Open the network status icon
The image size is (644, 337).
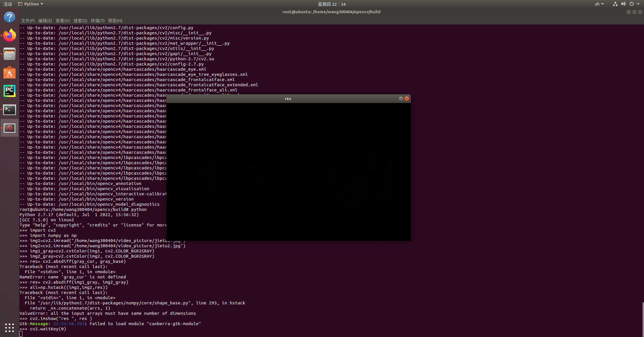pyautogui.click(x=615, y=4)
